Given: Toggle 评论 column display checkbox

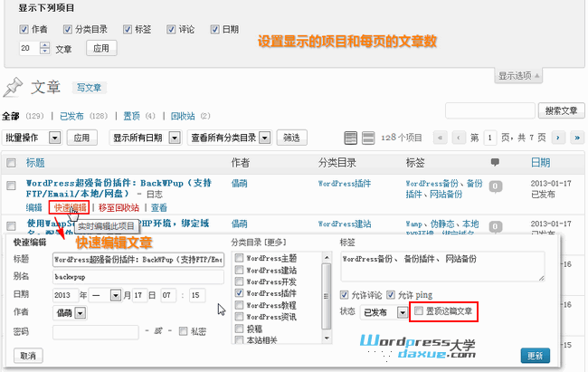Looking at the screenshot, I should pos(171,29).
